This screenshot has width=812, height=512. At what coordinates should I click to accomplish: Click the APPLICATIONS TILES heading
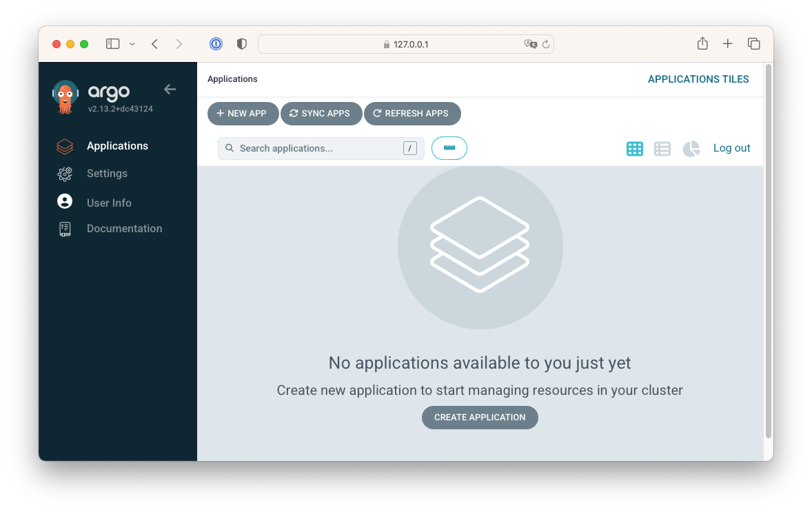coord(698,79)
